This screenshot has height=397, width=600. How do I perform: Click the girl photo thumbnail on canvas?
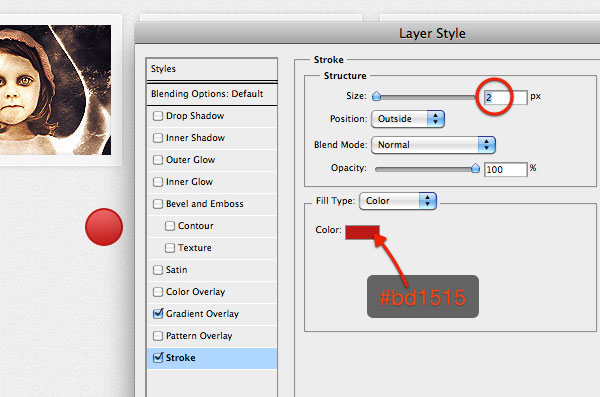(x=55, y=90)
